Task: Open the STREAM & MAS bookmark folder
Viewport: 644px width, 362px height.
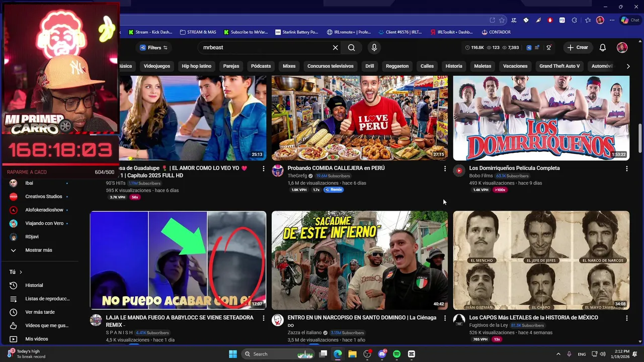Action: click(x=198, y=32)
